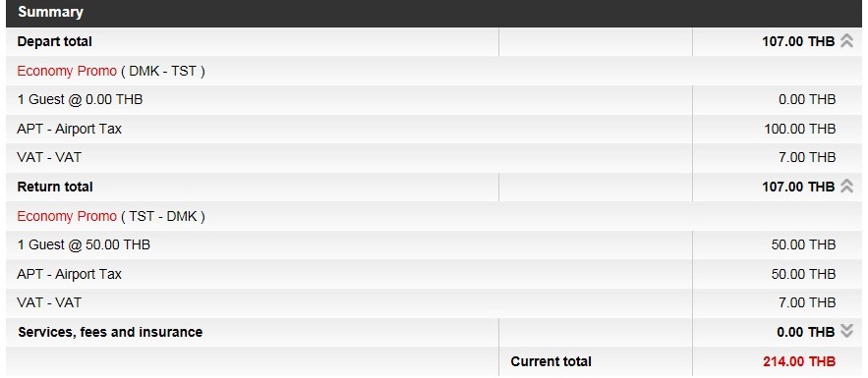
Task: Click the Return total 107.00 THB amount
Action: (798, 187)
